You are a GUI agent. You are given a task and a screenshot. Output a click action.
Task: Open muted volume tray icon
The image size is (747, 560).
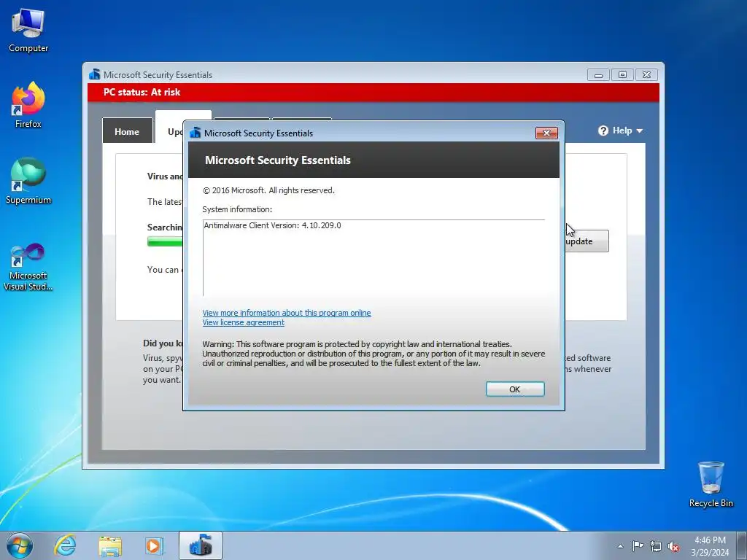coord(673,546)
